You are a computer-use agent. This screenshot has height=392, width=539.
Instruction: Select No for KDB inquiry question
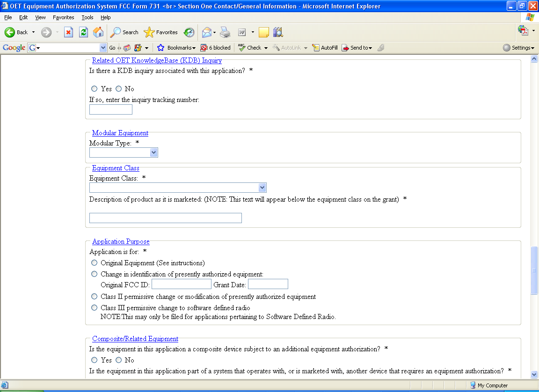pos(118,88)
